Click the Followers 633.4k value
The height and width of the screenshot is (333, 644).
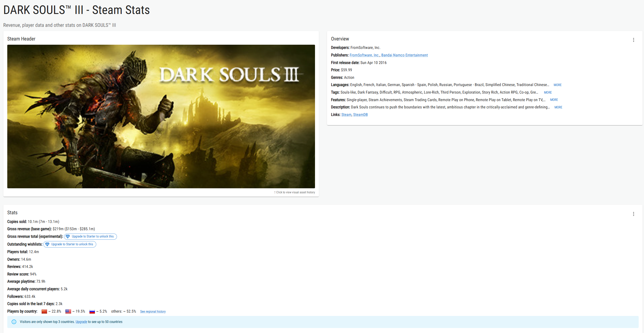(x=30, y=296)
